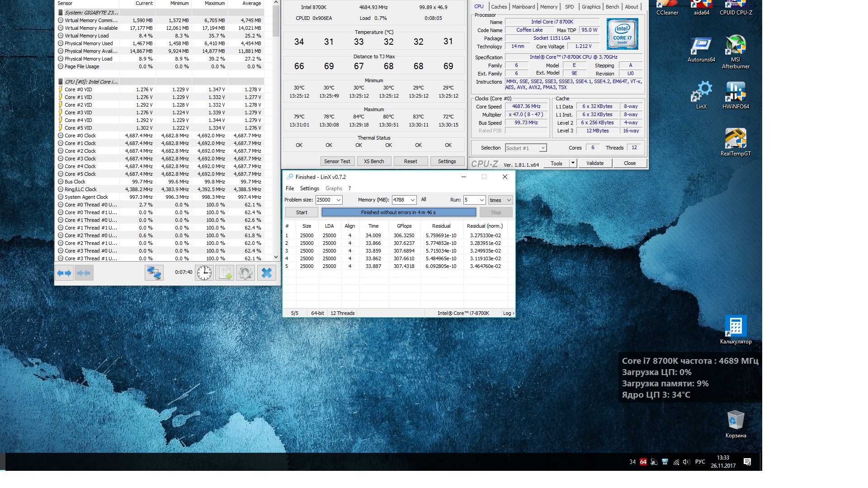Open HWiNFO sensor settings gear icon
Image resolution: width=868 pixels, height=488 pixels.
coord(245,273)
